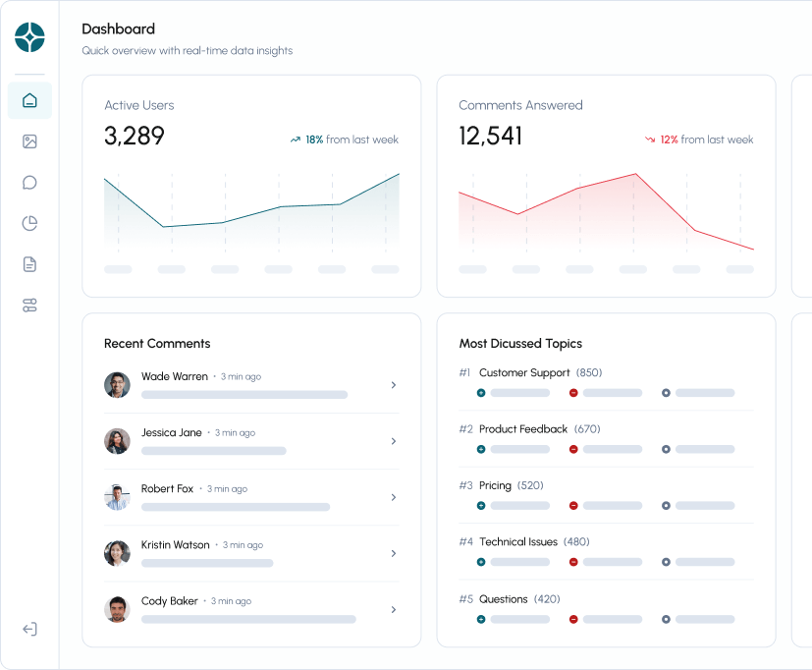The image size is (812, 670).
Task: Select the pie chart analytics icon
Action: point(29,223)
